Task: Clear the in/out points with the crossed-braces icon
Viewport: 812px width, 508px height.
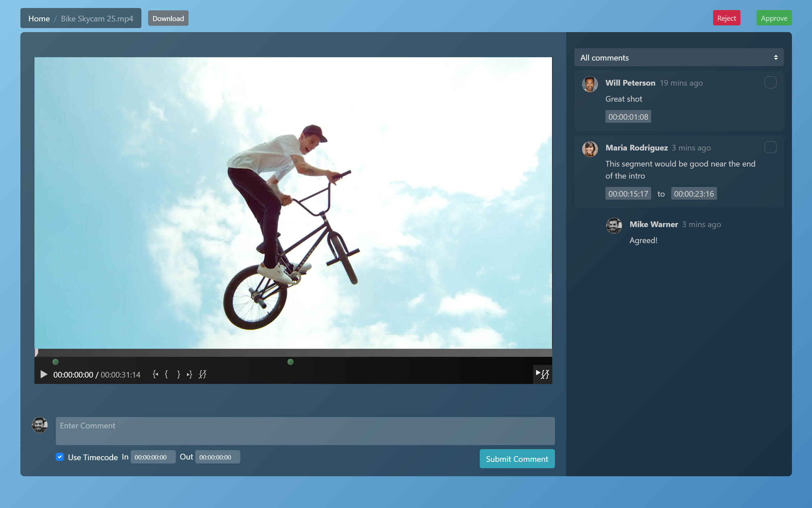Action: tap(203, 374)
